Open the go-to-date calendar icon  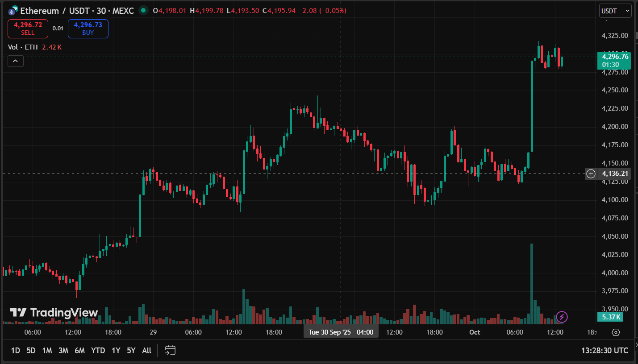(170, 350)
